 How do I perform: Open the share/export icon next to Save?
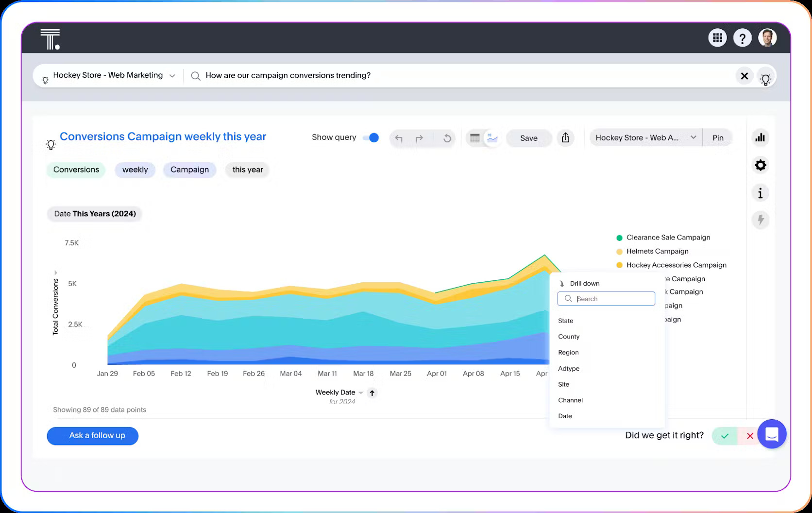coord(565,138)
